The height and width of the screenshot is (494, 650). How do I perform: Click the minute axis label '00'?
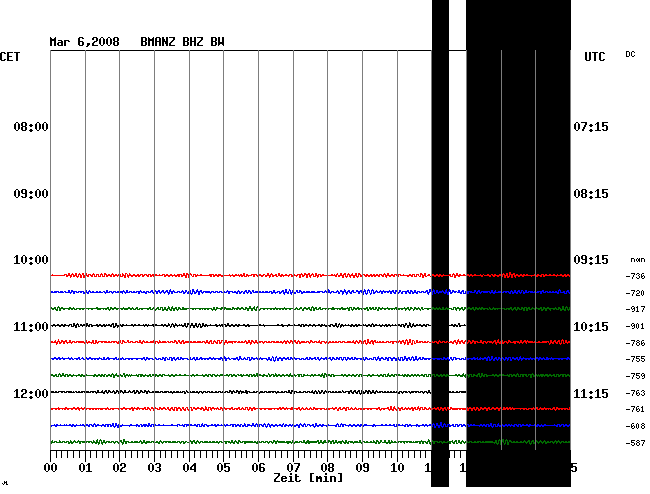51,468
